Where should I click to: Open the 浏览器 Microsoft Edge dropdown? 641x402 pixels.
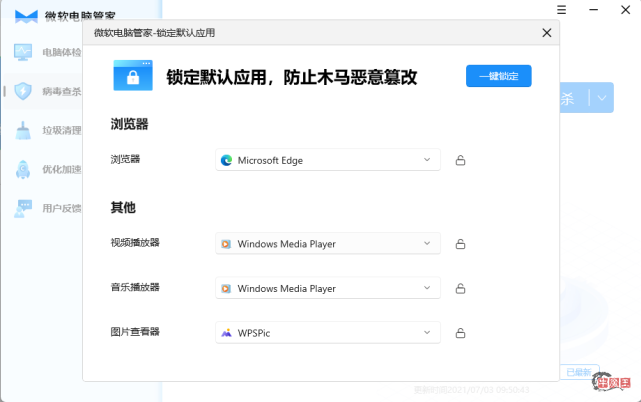[x=328, y=160]
